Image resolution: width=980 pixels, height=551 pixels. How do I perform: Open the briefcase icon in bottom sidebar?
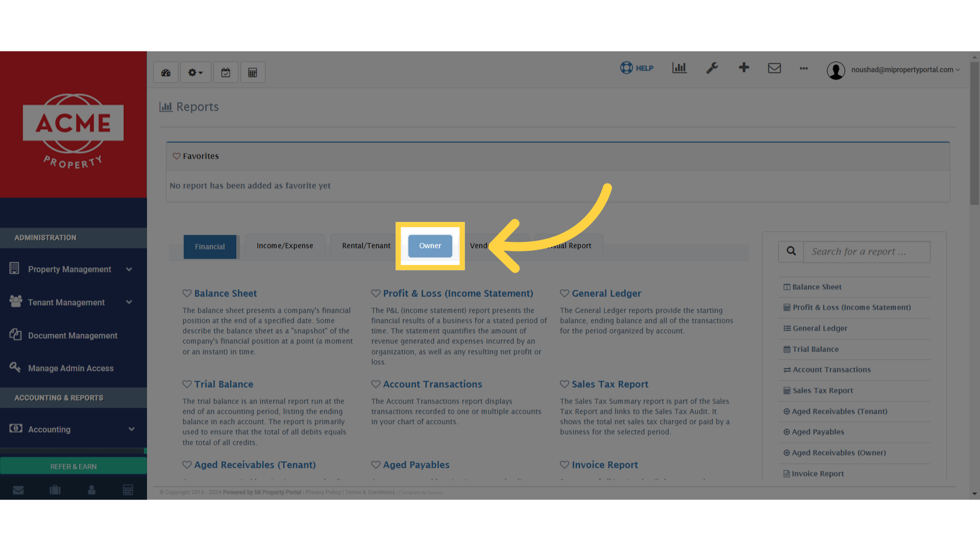pos(55,489)
